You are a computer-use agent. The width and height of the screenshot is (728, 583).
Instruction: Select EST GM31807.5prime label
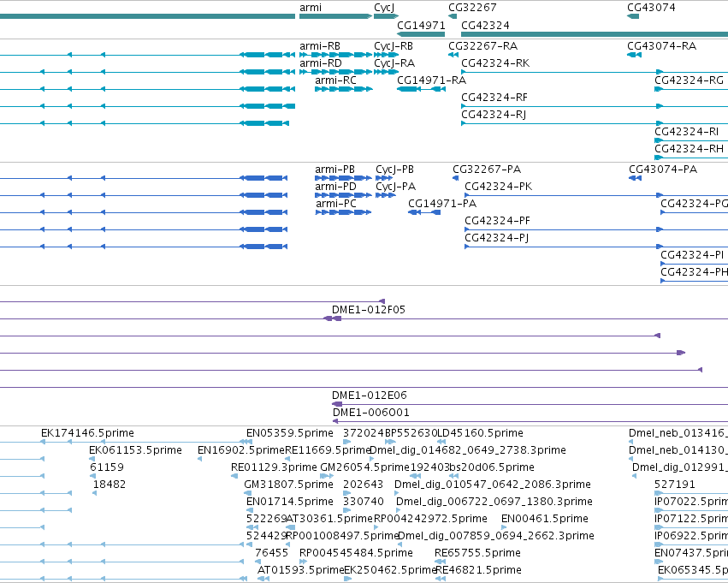[289, 485]
